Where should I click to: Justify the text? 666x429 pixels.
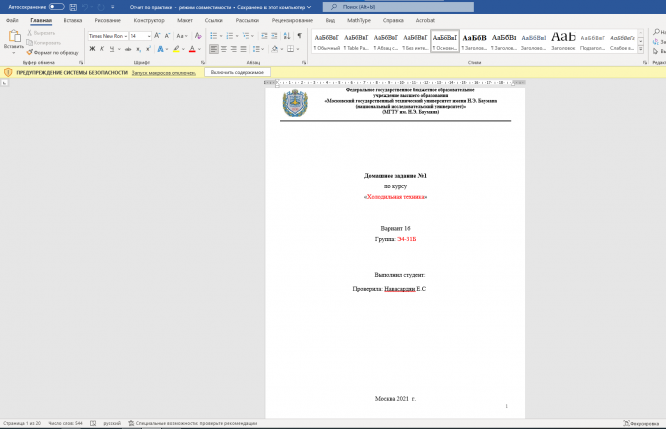(243, 49)
